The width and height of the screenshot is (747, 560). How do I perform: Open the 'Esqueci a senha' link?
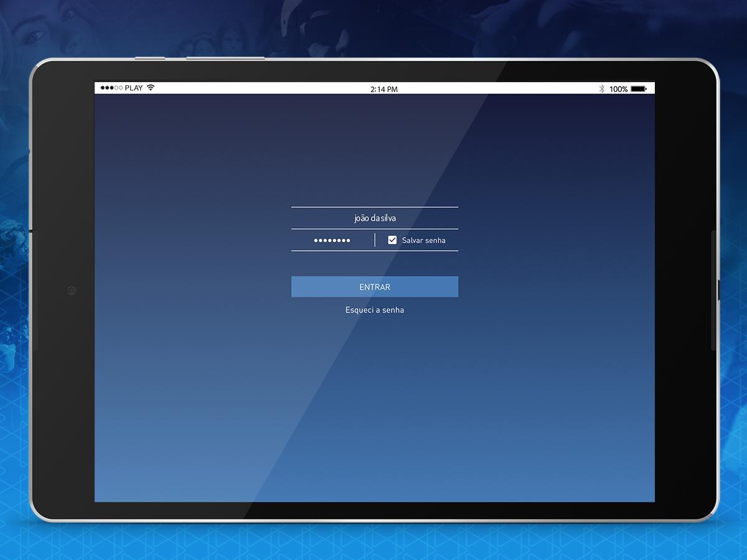tap(375, 310)
